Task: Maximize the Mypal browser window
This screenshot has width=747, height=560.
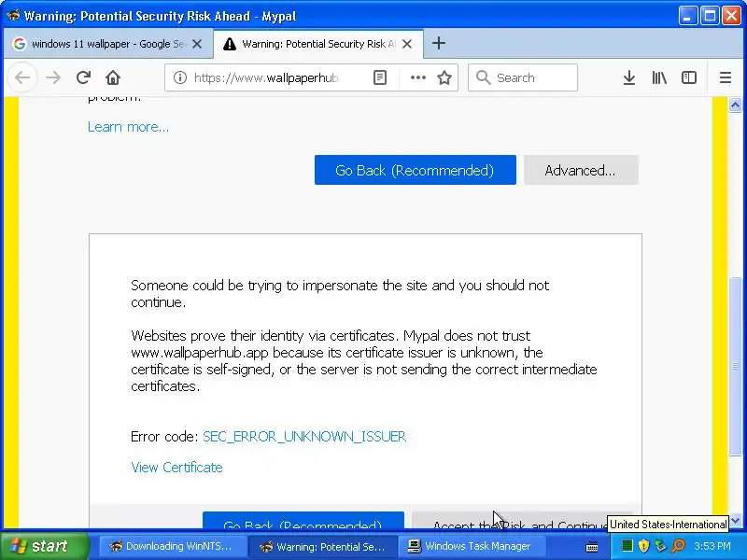Action: pyautogui.click(x=710, y=16)
